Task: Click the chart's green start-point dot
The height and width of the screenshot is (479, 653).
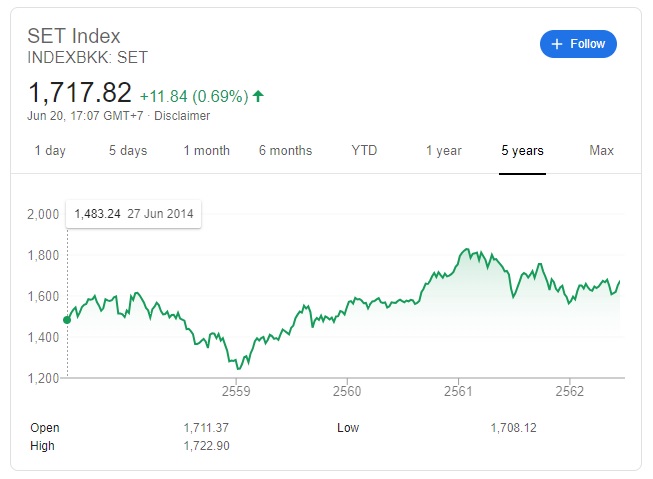Action: coord(67,320)
